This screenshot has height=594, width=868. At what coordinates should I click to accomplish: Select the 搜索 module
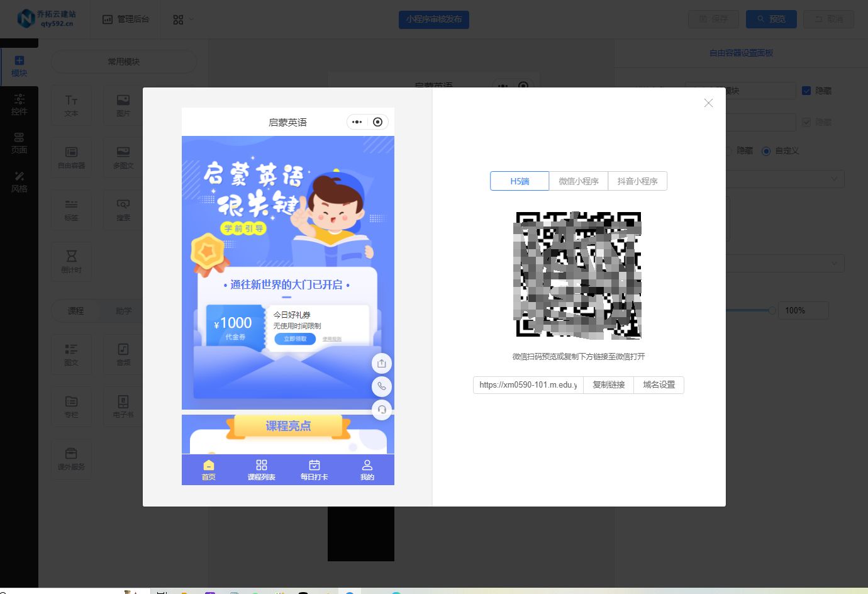click(123, 210)
